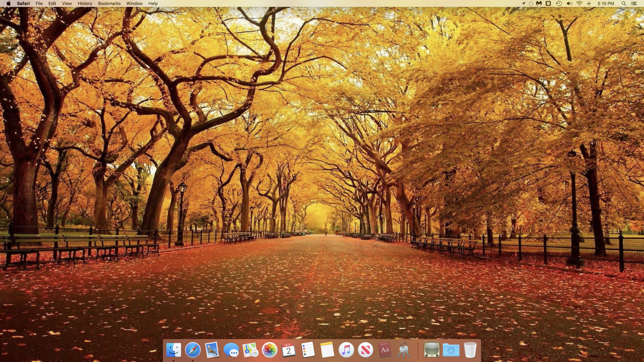Launch iTunes music icon
Screen dimensions: 644x362
coord(346,350)
